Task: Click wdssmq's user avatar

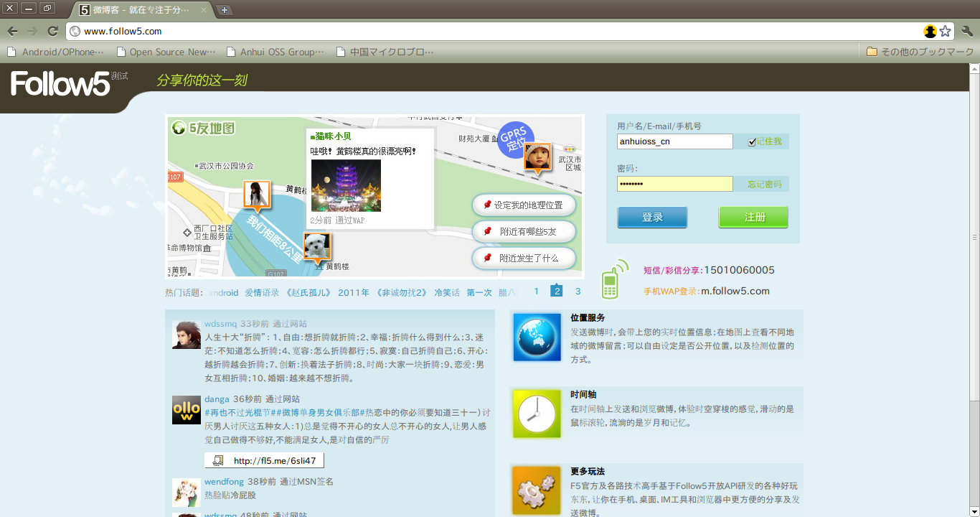Action: [x=187, y=335]
